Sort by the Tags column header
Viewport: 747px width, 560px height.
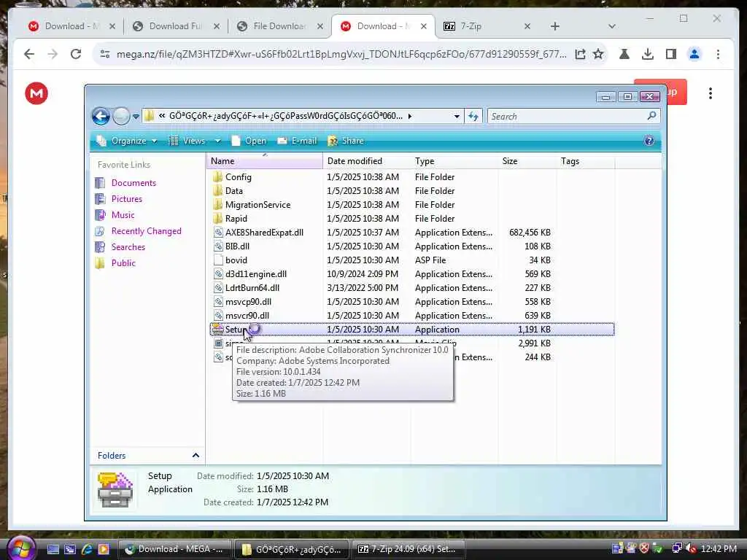pos(586,161)
